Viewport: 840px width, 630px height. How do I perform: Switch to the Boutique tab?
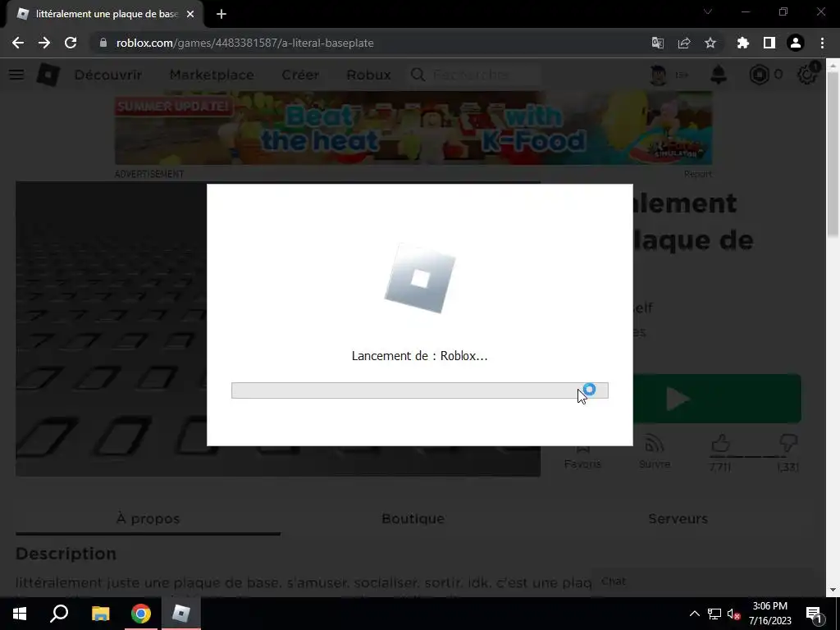tap(413, 518)
